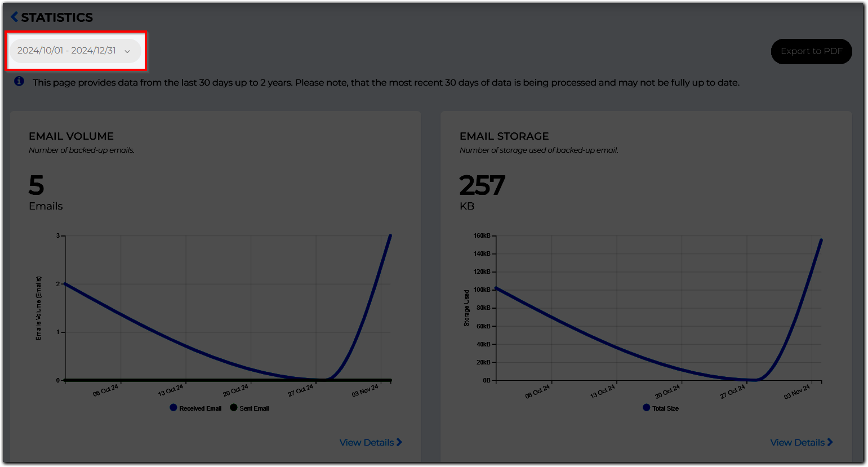868x467 pixels.
Task: Click the View Details chevron on Email Volume
Action: coord(399,442)
